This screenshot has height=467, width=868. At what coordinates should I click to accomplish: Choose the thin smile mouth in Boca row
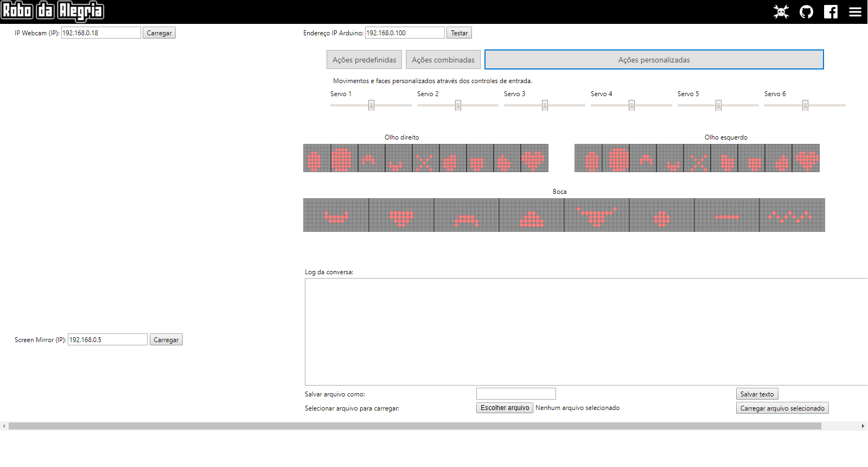(x=336, y=215)
